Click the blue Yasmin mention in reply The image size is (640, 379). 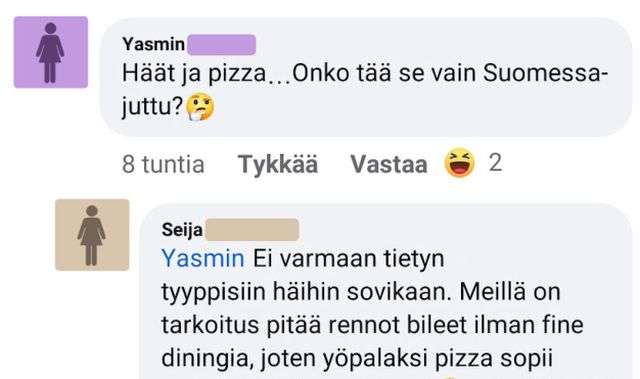pyautogui.click(x=203, y=259)
